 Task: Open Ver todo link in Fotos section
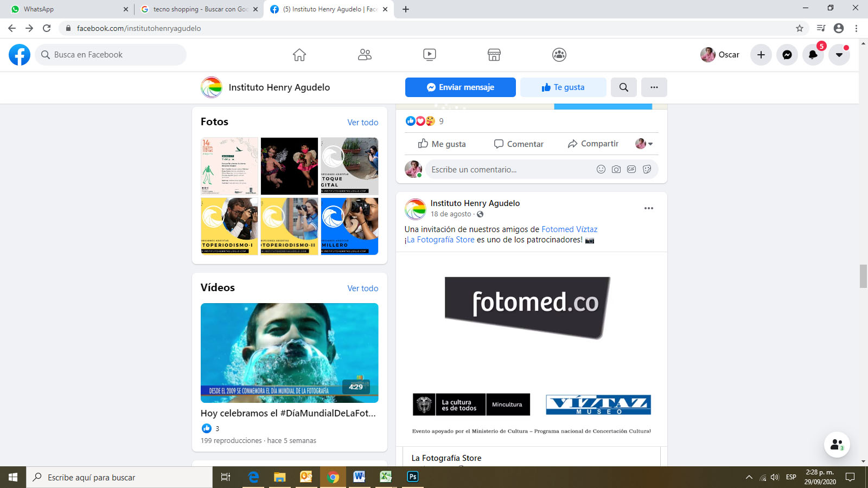click(x=362, y=123)
